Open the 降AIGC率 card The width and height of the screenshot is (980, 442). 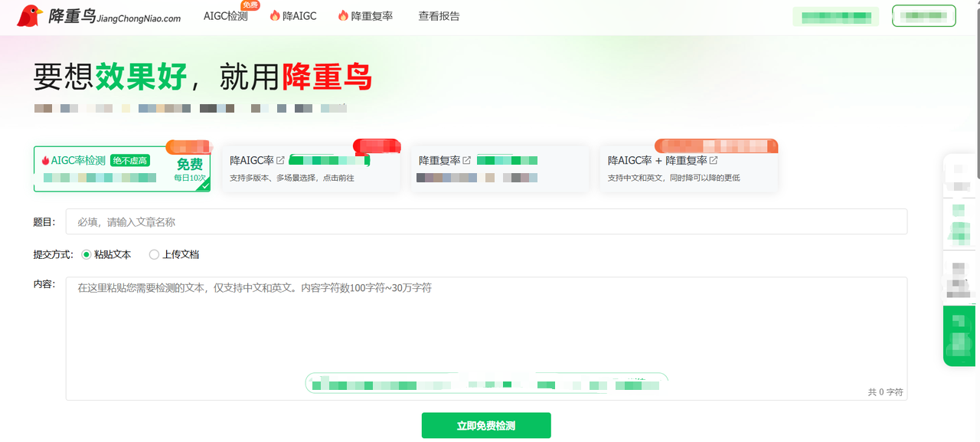[311, 169]
